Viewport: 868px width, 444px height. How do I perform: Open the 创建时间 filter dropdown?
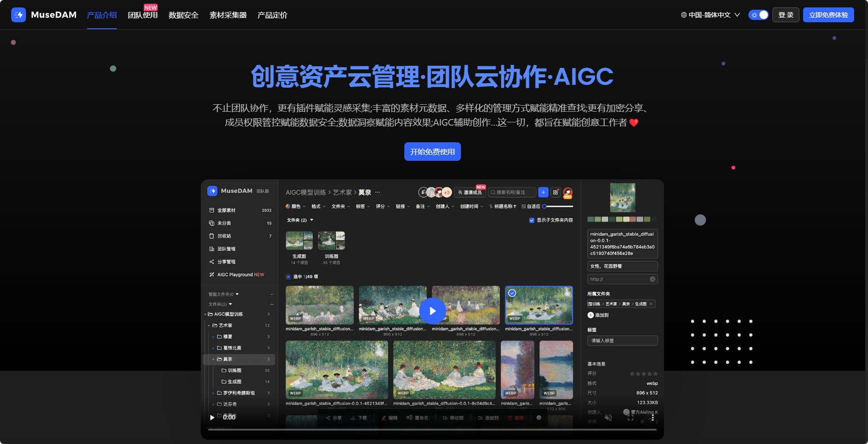(x=472, y=206)
